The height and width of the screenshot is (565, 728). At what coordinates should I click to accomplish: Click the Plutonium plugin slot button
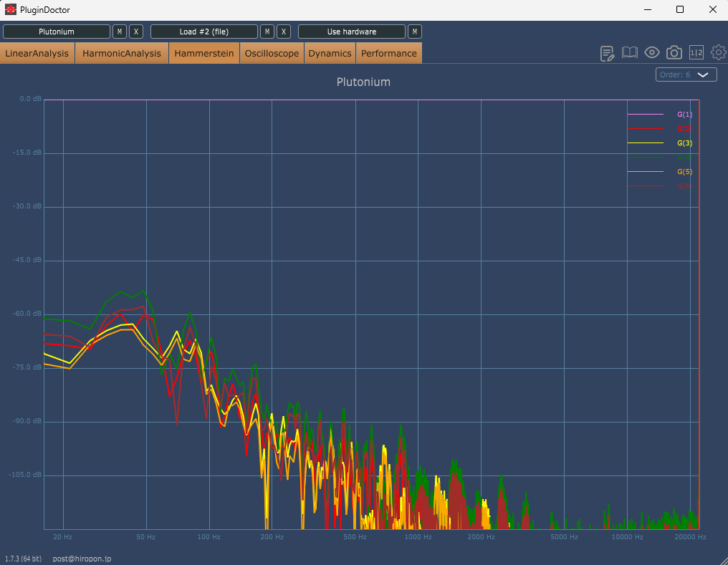pyautogui.click(x=57, y=32)
